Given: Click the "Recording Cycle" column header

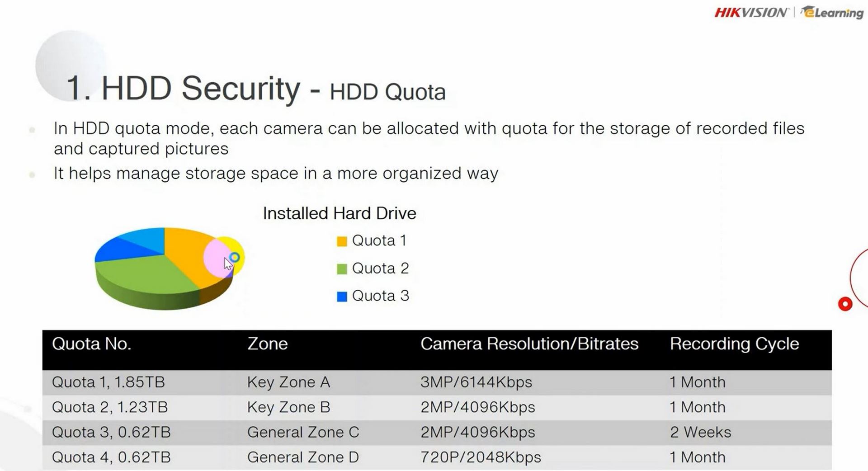Looking at the screenshot, I should pos(734,344).
